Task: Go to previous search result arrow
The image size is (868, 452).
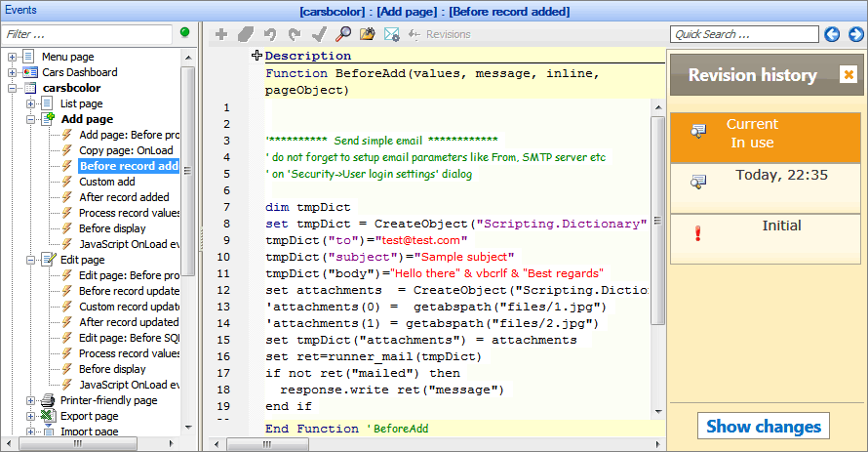Action: 832,34
